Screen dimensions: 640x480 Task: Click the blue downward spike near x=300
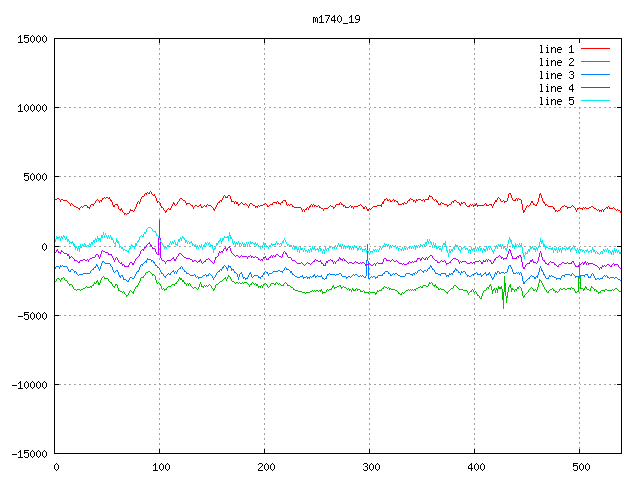point(368,270)
